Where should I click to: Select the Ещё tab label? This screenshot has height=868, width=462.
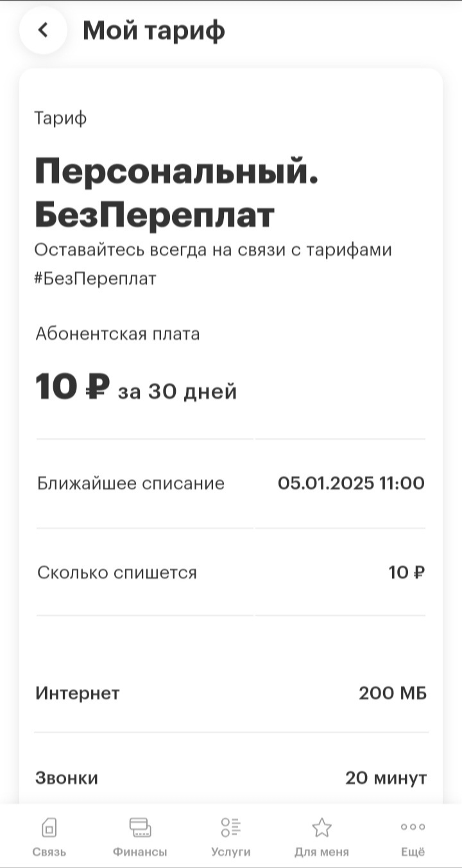point(413,853)
